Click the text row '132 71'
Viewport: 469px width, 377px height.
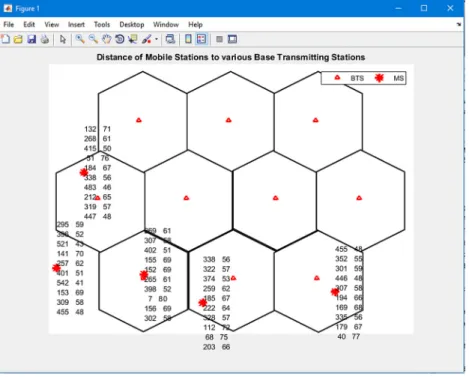[97, 129]
